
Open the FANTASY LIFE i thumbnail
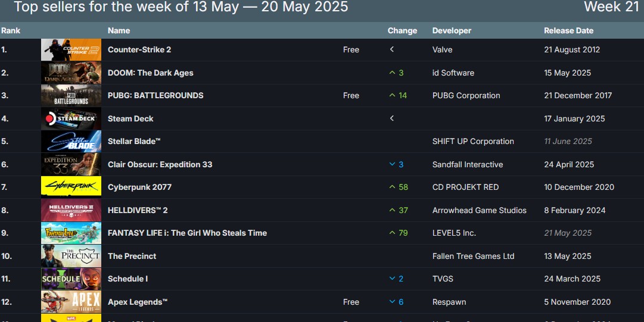[71, 233]
